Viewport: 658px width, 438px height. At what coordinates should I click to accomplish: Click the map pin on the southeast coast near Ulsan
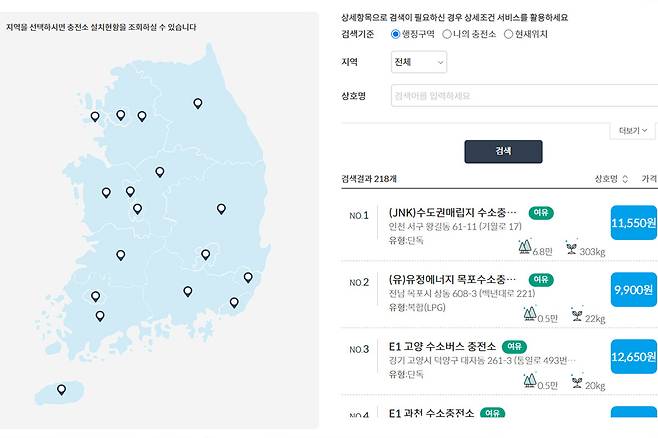pos(248,277)
